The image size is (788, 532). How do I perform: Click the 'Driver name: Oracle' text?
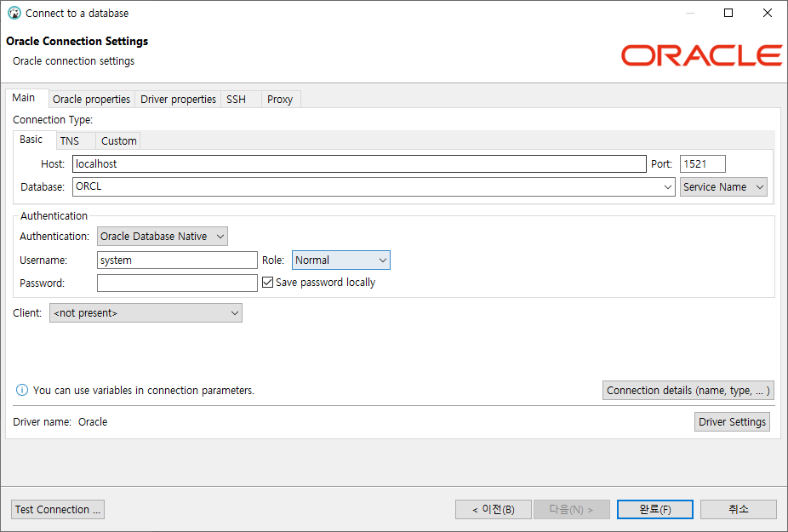point(60,422)
